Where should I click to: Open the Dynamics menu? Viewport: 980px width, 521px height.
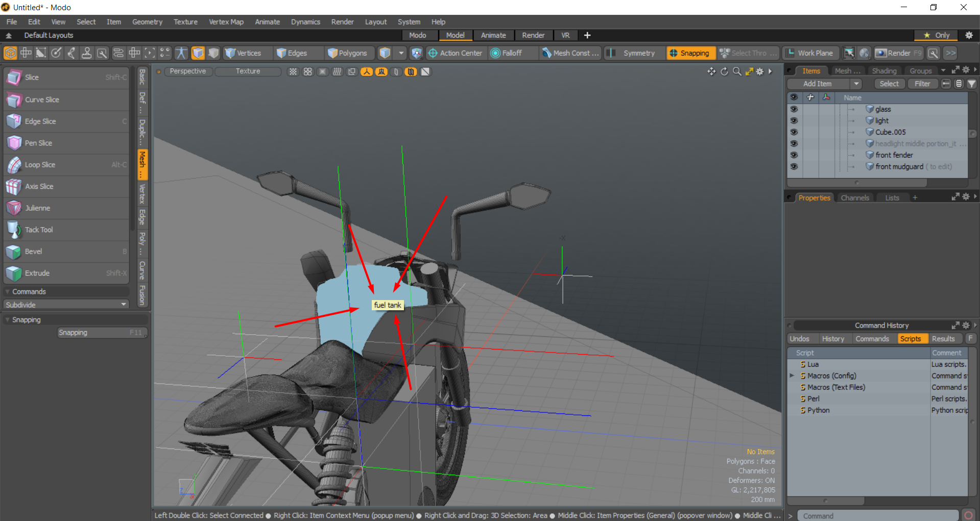point(305,22)
